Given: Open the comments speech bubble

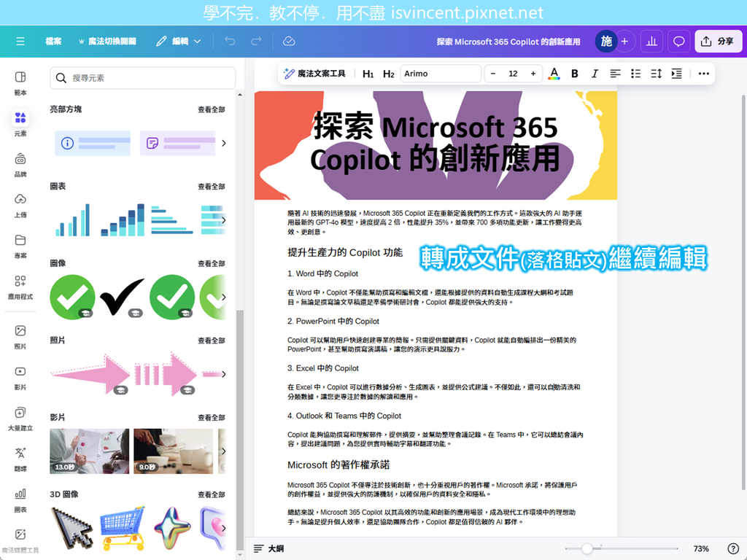Looking at the screenshot, I should 678,42.
